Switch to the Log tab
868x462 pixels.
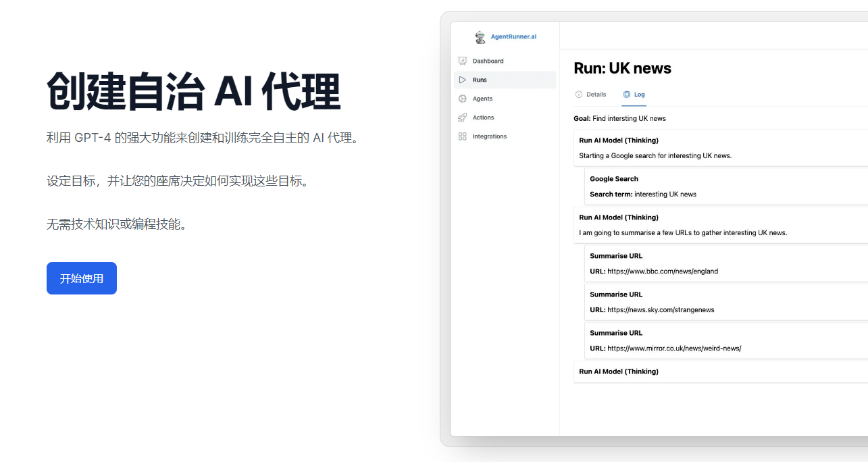tap(634, 95)
